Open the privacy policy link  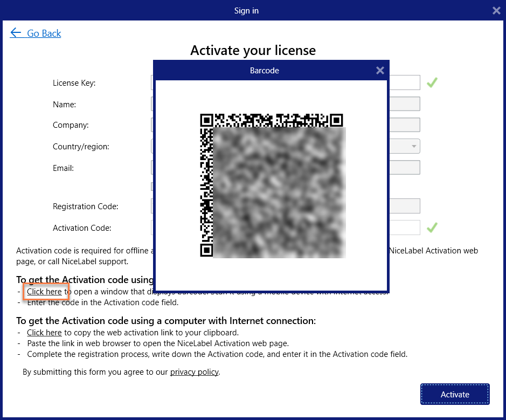pyautogui.click(x=194, y=371)
